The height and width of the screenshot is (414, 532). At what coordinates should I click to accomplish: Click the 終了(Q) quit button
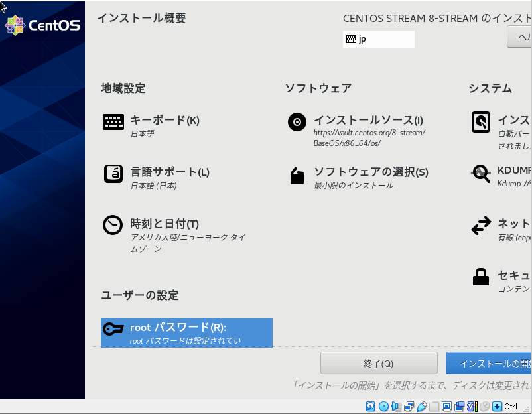pyautogui.click(x=379, y=363)
